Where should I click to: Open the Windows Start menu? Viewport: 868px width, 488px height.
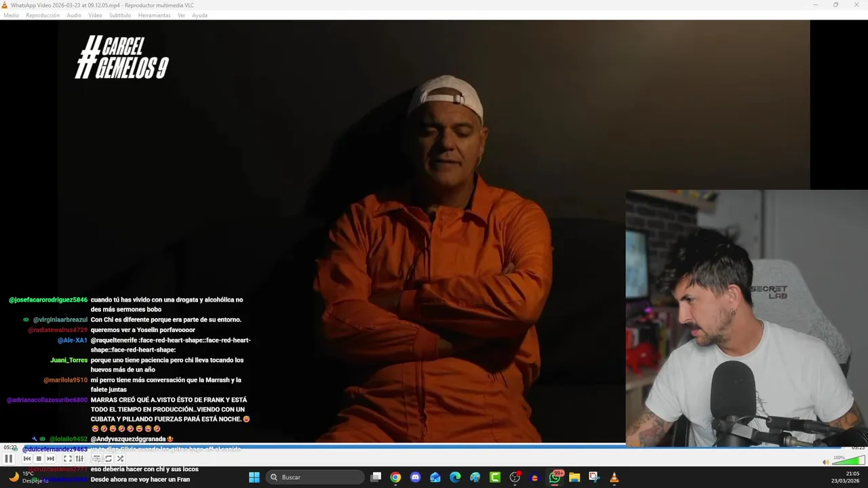click(x=254, y=477)
